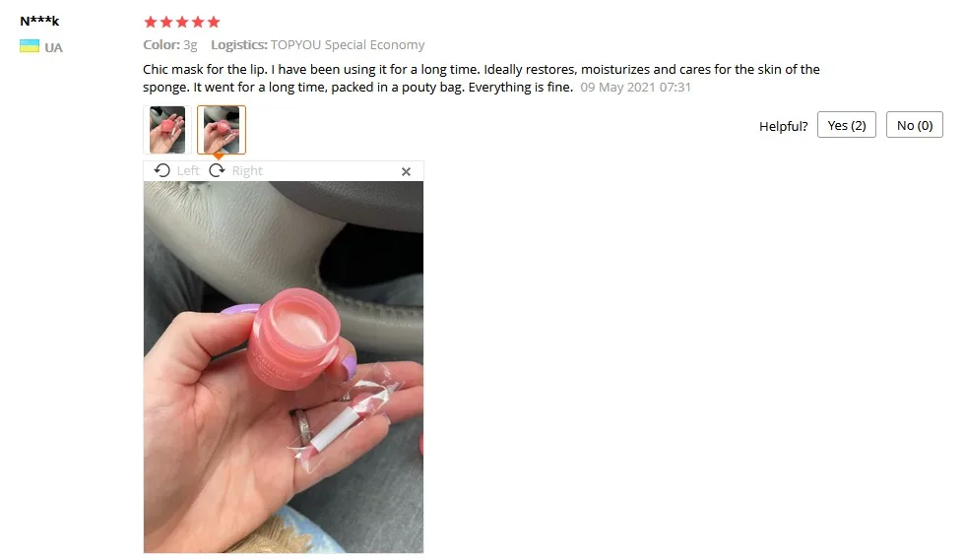Click the third red rating star
The image size is (964, 560).
click(182, 22)
